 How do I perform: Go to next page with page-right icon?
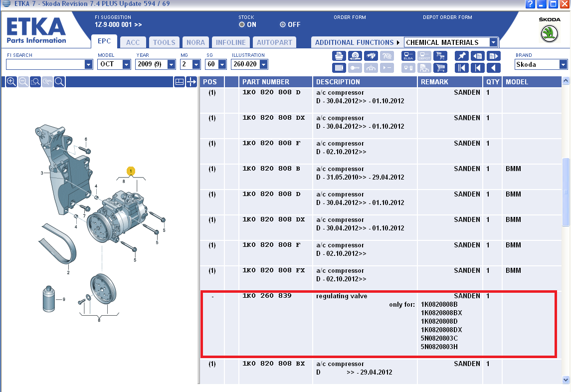click(493, 56)
